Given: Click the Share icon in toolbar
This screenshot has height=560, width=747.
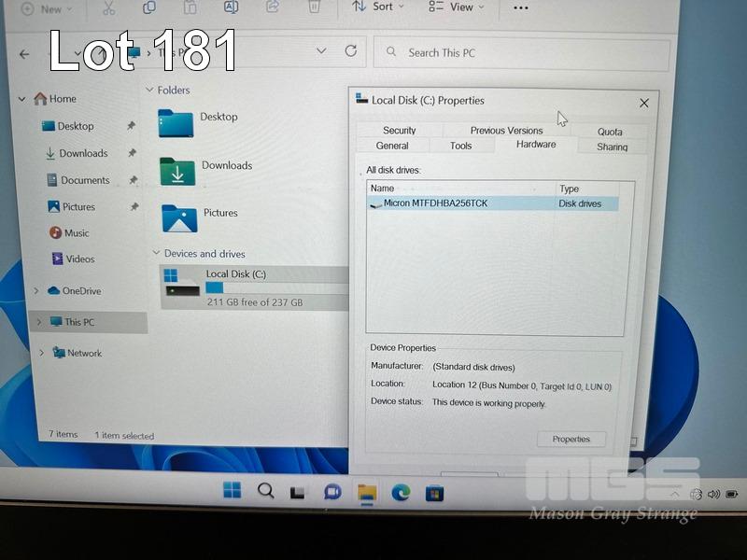Looking at the screenshot, I should pyautogui.click(x=273, y=7).
